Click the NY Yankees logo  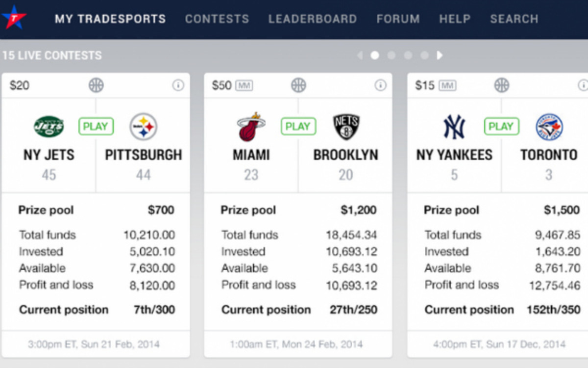point(454,126)
